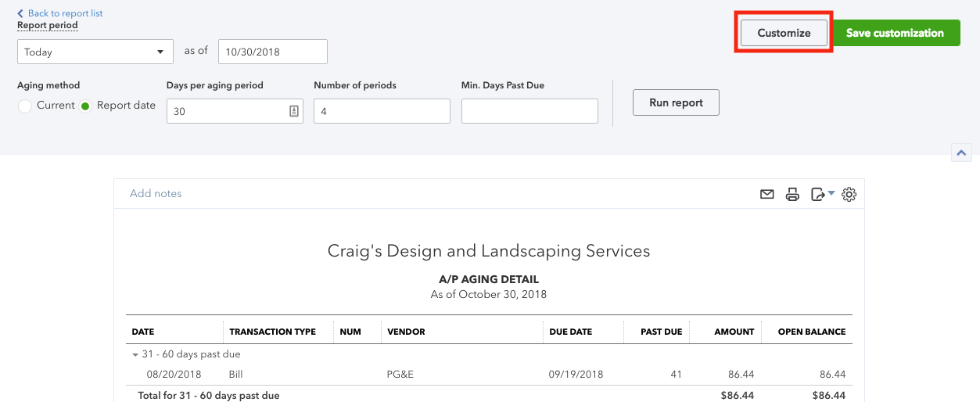
Task: Open the Report period dropdown showing Today
Action: tap(95, 52)
